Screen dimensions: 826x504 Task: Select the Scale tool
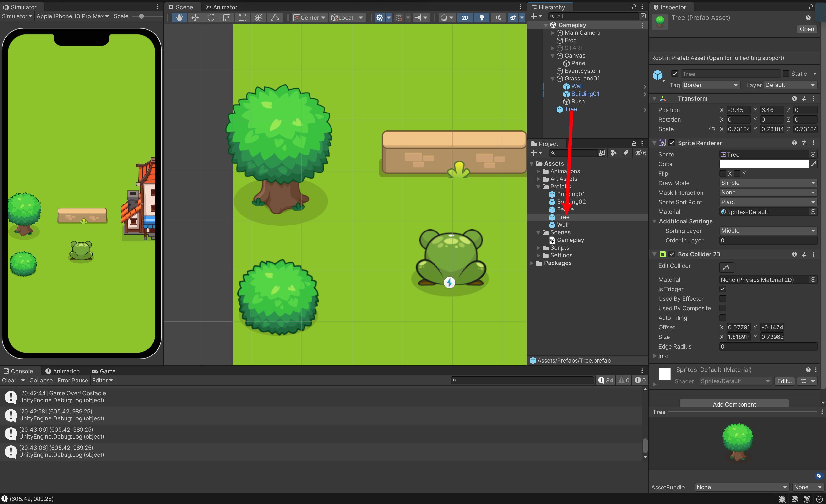tap(227, 17)
